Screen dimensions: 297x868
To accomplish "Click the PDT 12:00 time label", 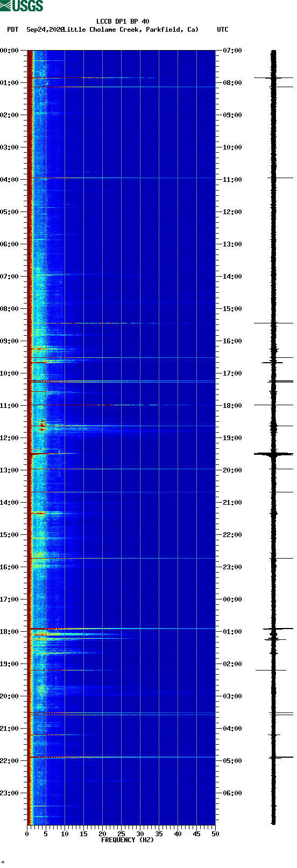I will pyautogui.click(x=10, y=438).
